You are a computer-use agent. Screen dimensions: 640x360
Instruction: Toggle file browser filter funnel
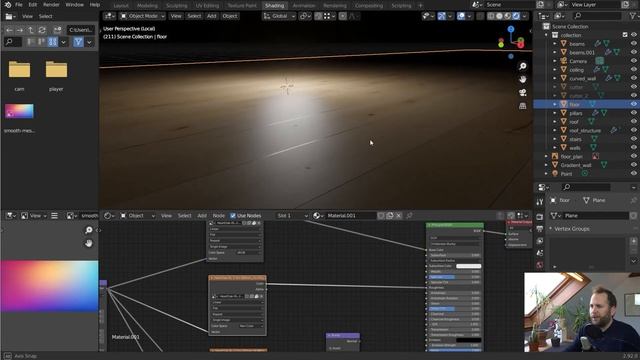click(78, 42)
